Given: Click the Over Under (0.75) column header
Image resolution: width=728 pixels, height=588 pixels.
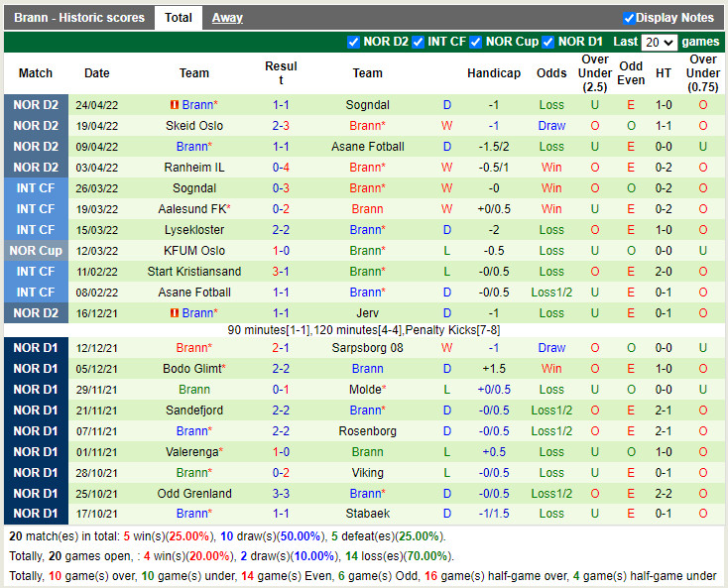Looking at the screenshot, I should (x=703, y=73).
